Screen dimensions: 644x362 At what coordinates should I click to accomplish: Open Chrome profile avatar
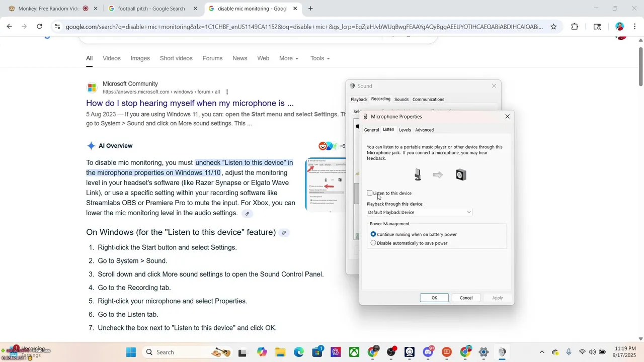619,27
